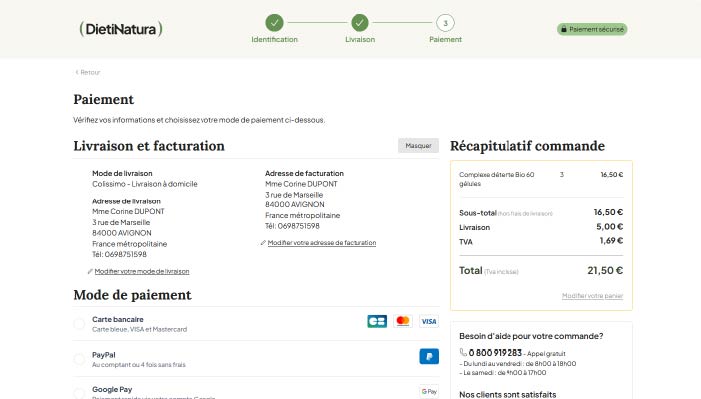Click the Paiement step number 3 circle
Image resolution: width=701 pixels, height=399 pixels.
coord(445,23)
